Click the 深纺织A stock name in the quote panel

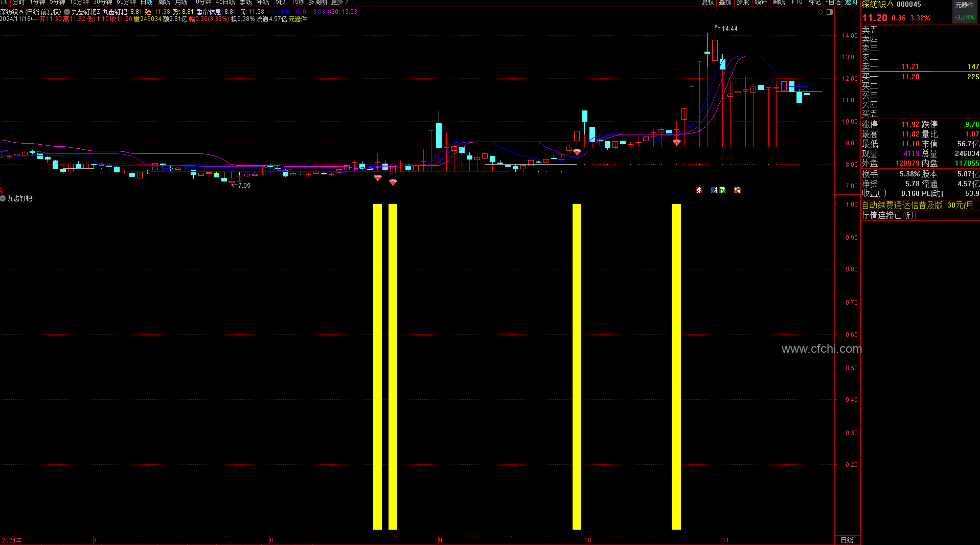(878, 4)
